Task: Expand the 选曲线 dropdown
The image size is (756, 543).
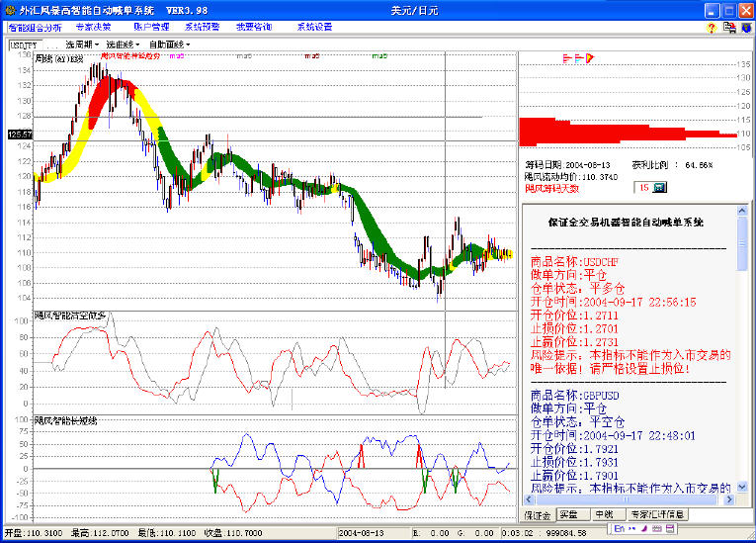Action: pyautogui.click(x=123, y=45)
